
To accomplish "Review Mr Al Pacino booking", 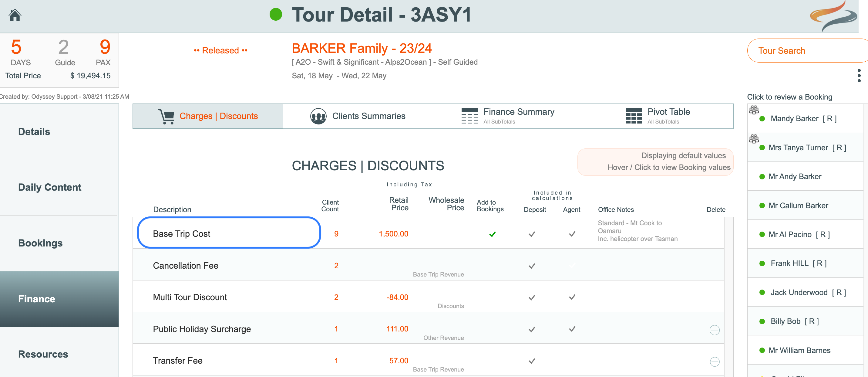I will tap(799, 234).
